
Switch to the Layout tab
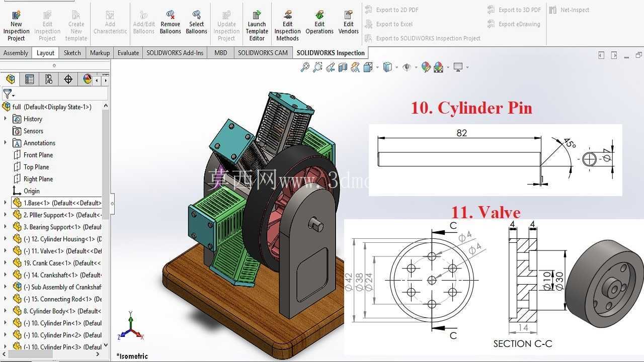point(45,53)
